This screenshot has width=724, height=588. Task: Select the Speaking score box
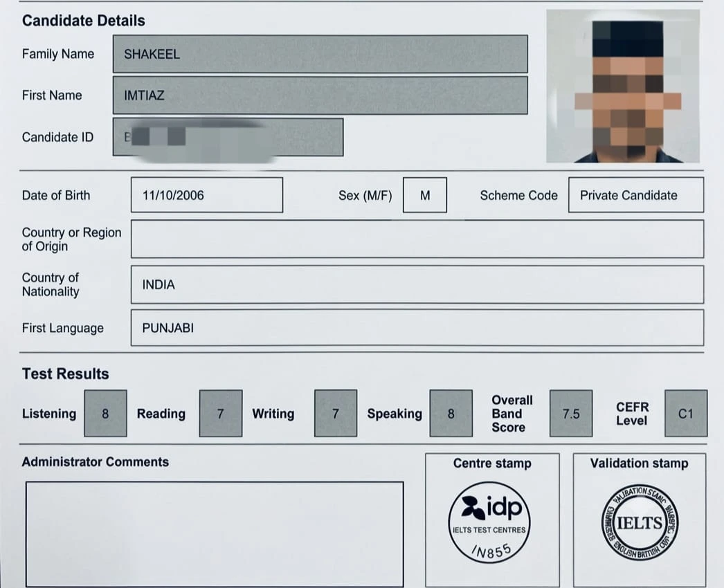[451, 413]
